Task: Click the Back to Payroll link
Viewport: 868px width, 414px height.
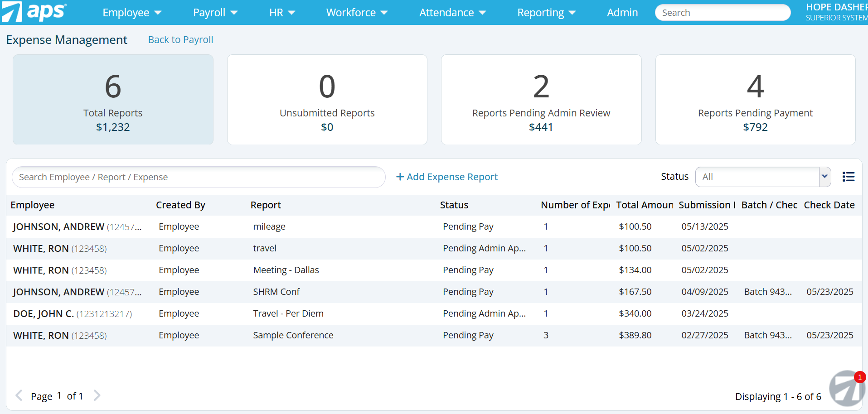Action: (180, 40)
